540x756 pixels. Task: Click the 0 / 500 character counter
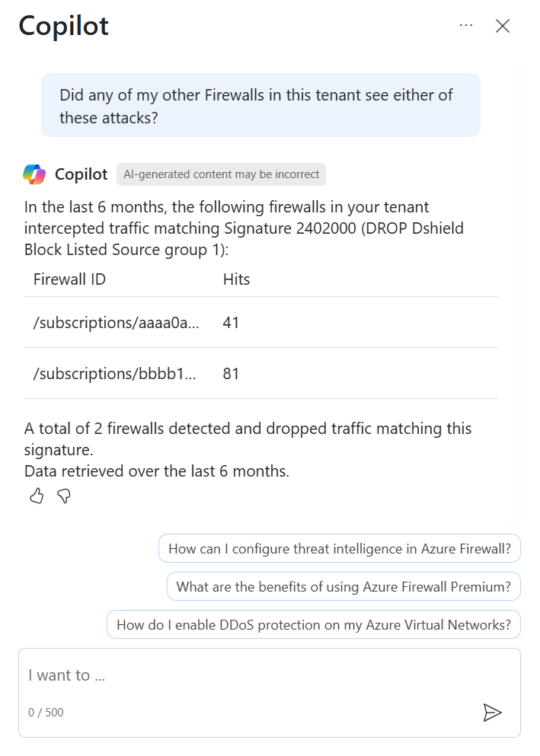[46, 712]
